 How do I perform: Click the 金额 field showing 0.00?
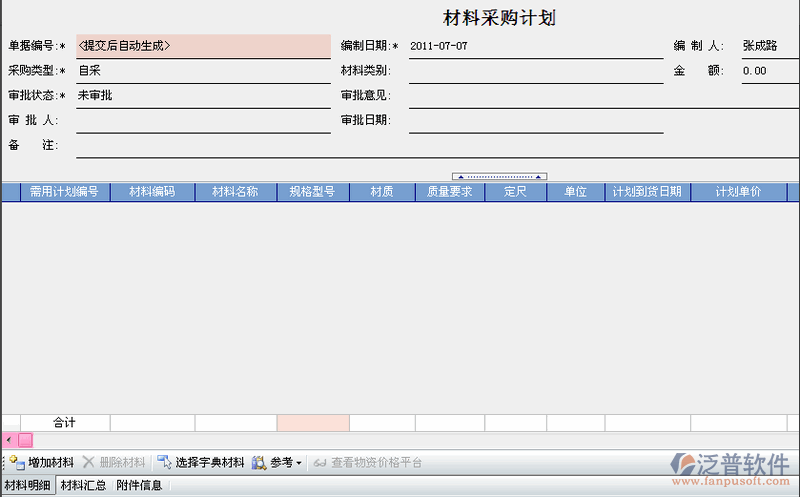pyautogui.click(x=770, y=70)
